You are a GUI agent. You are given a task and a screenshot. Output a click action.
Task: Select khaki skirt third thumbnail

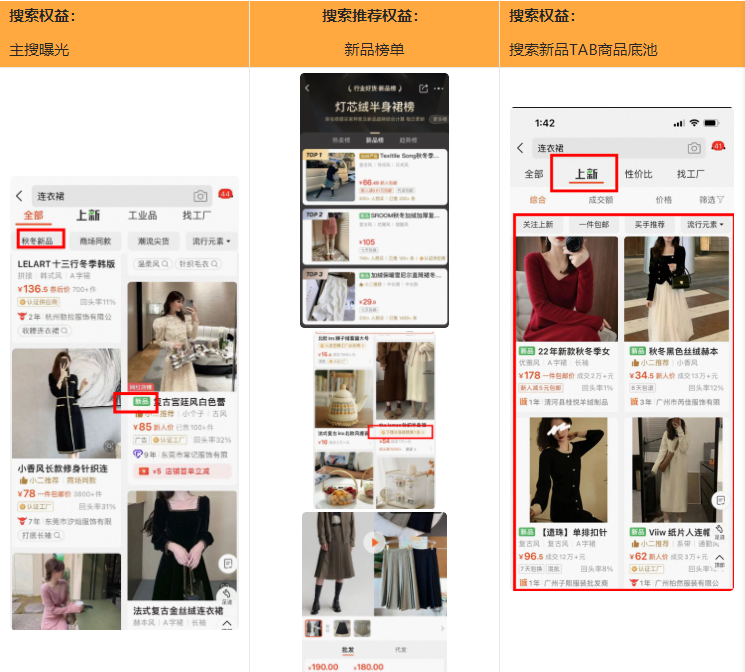[362, 628]
